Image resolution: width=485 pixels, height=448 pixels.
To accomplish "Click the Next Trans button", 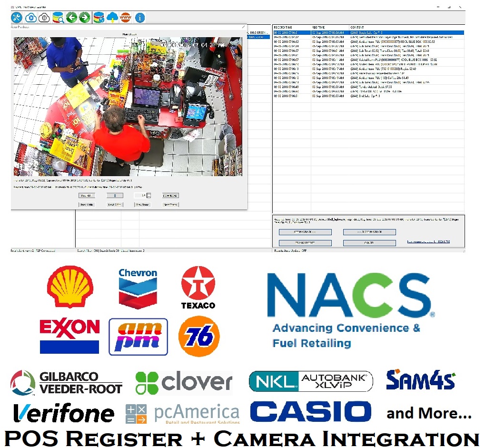I will pyautogui.click(x=170, y=205).
